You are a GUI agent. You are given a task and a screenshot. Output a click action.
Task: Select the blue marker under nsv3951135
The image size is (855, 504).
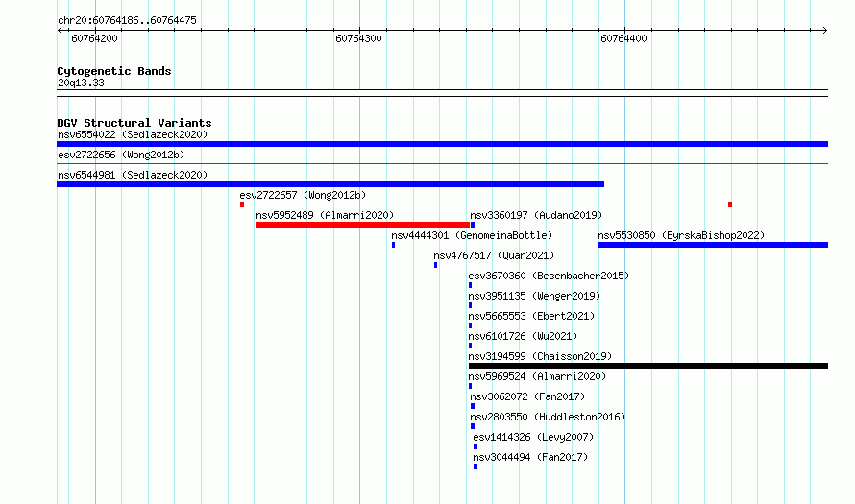pos(470,305)
